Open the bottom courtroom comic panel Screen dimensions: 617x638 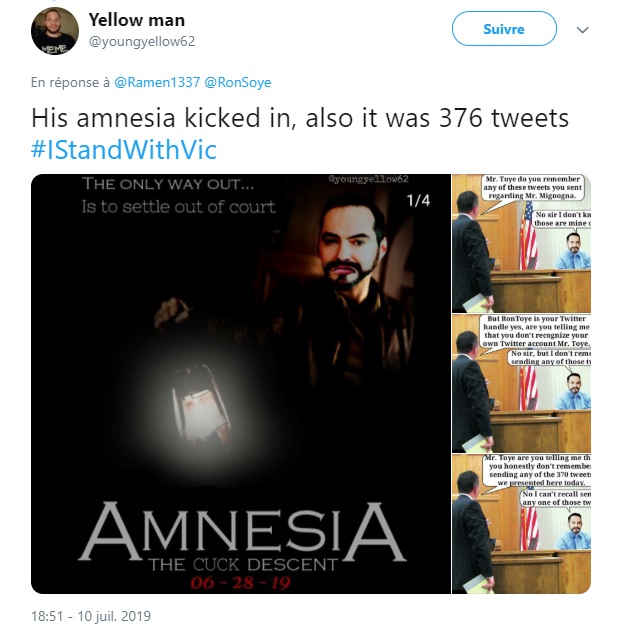point(521,524)
